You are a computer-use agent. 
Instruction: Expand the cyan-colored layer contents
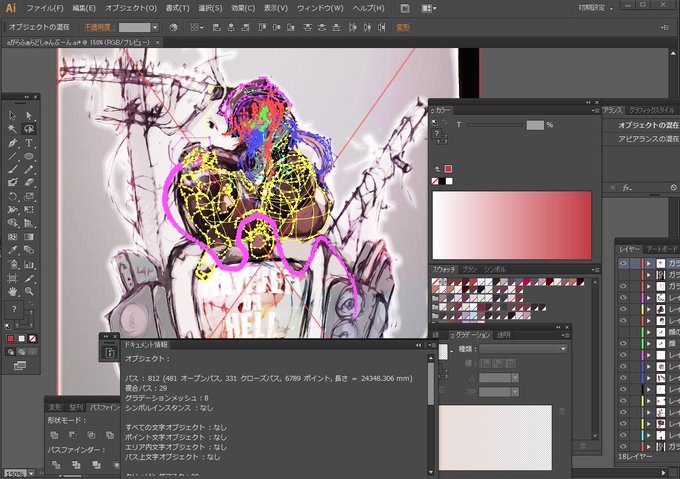[649, 435]
